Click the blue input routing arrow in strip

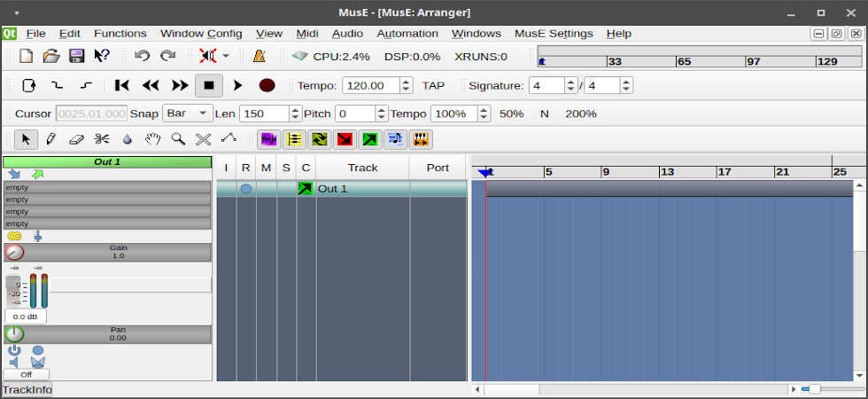click(x=14, y=174)
